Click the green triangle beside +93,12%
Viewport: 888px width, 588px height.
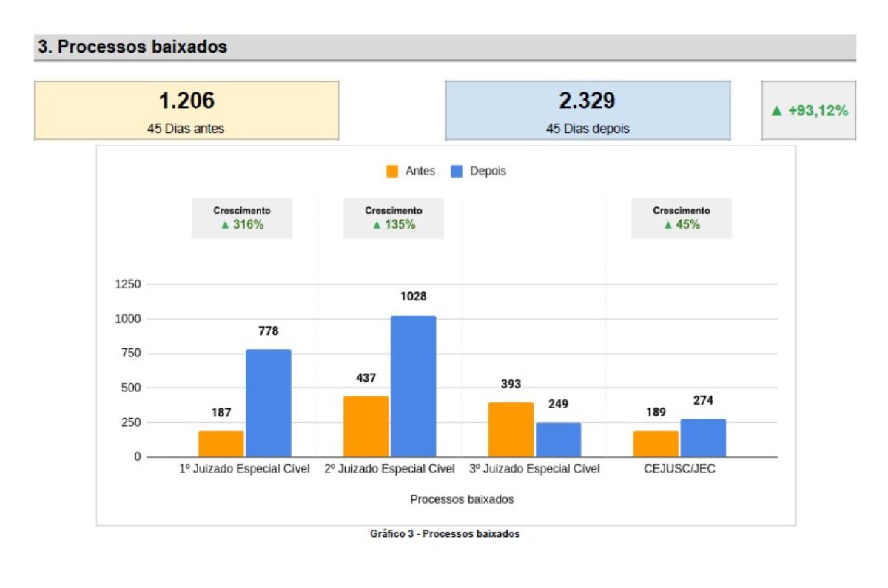click(777, 111)
